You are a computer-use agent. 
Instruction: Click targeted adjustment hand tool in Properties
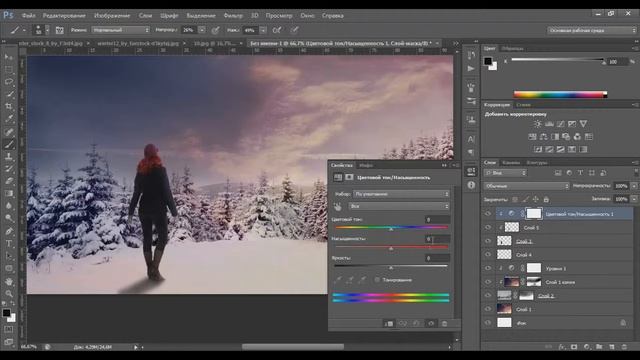(338, 207)
